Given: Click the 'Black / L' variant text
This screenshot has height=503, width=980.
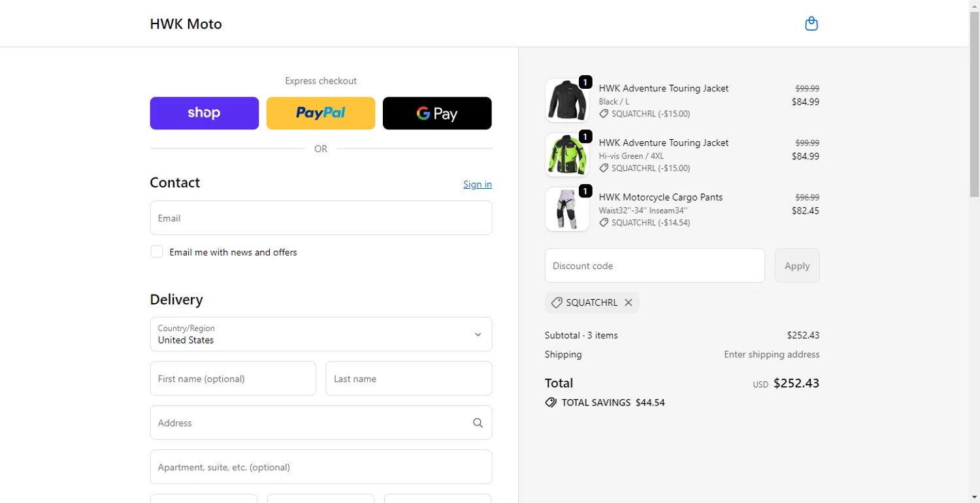Looking at the screenshot, I should [x=614, y=102].
